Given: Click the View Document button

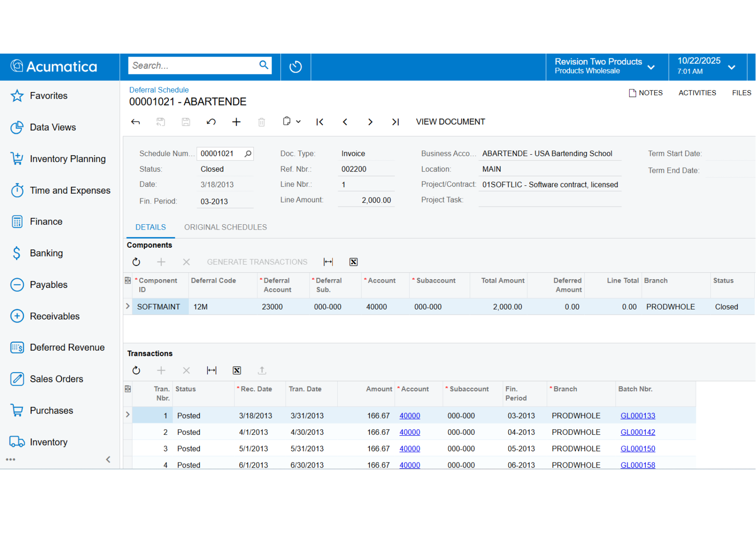Looking at the screenshot, I should pos(450,122).
